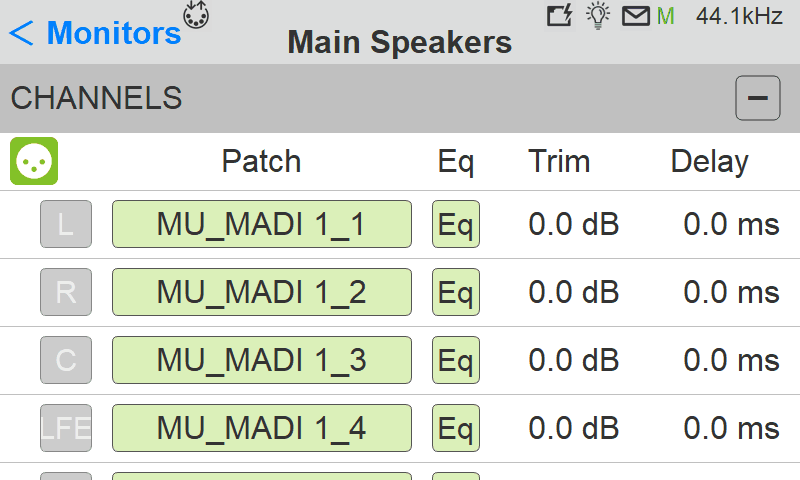Screen dimensions: 800x480
Task: Click the battery charging status icon
Action: pyautogui.click(x=560, y=16)
